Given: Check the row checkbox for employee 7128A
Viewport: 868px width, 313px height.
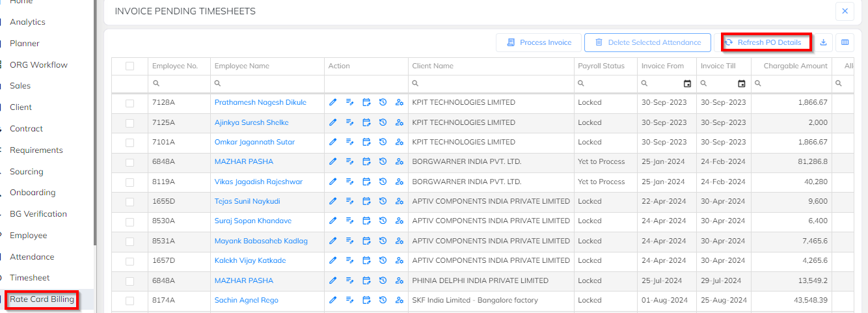Looking at the screenshot, I should (x=129, y=103).
